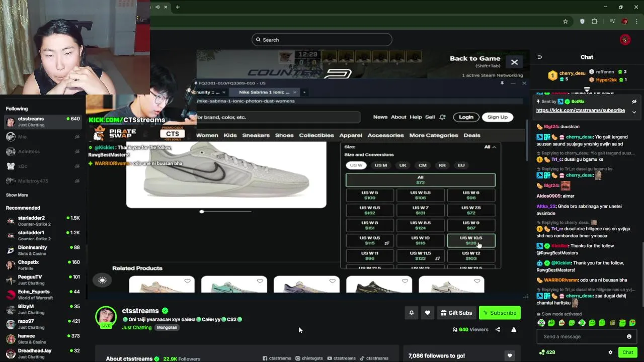Open the More Categories menu in stream
Viewport: 644px width, 362px height.
pyautogui.click(x=434, y=135)
